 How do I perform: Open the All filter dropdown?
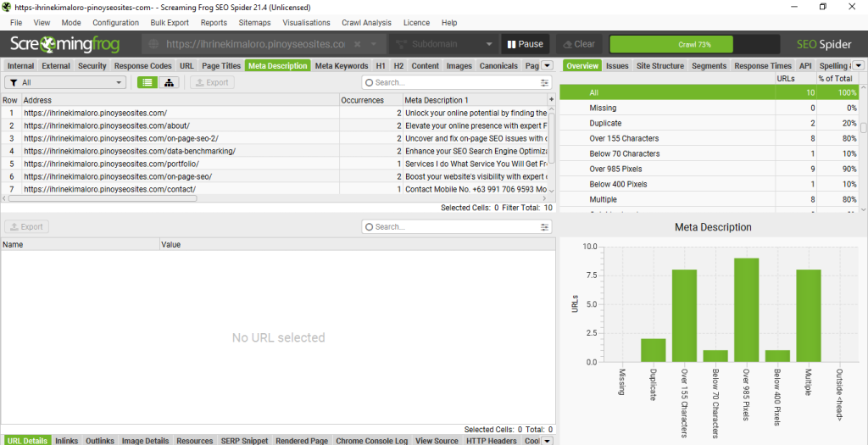pyautogui.click(x=65, y=83)
